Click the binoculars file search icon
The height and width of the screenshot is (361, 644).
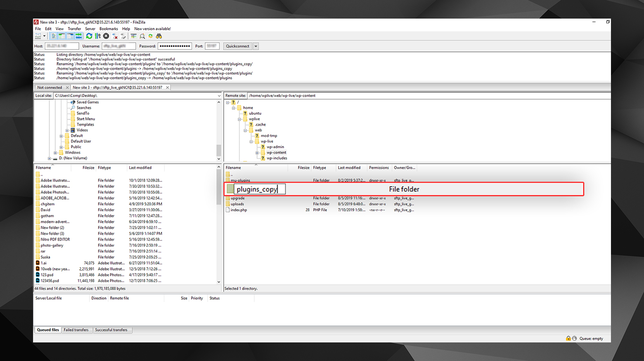[x=159, y=36]
